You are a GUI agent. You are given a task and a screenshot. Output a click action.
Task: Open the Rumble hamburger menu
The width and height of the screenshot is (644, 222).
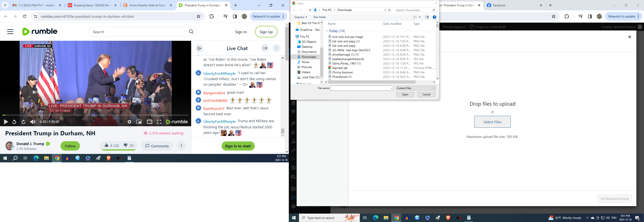10,32
